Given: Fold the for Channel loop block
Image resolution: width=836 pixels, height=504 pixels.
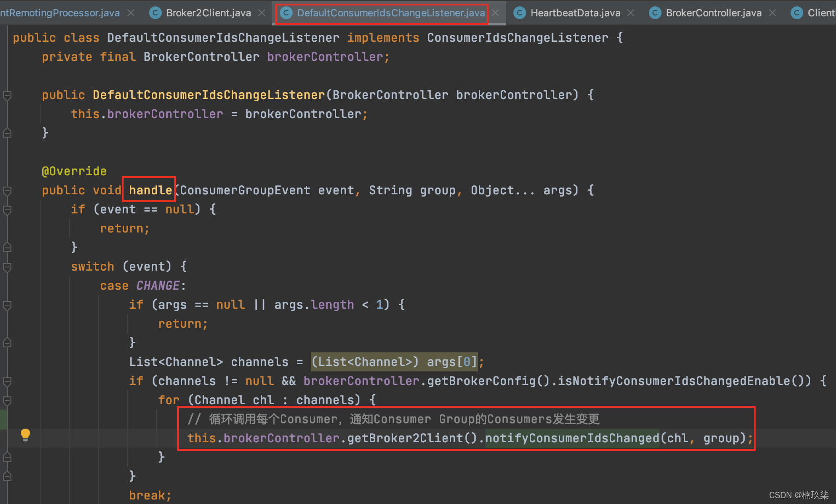Looking at the screenshot, I should tap(7, 400).
